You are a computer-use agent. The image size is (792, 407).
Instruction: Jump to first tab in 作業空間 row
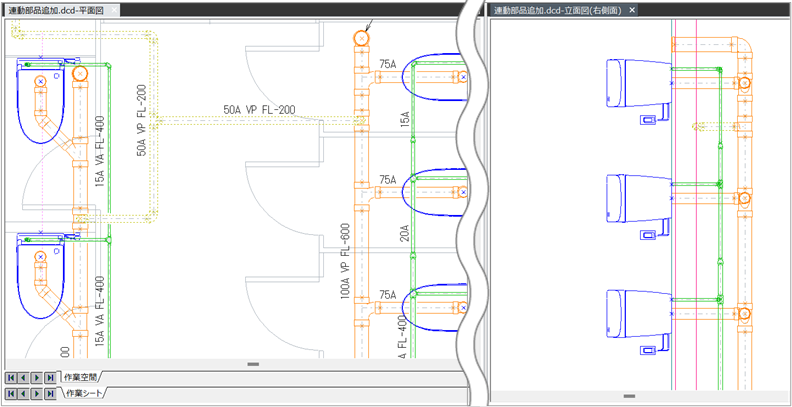(12, 378)
